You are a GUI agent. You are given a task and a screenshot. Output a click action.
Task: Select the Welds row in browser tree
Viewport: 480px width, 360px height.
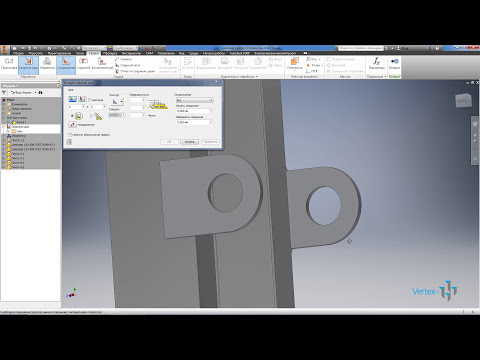coord(31,127)
